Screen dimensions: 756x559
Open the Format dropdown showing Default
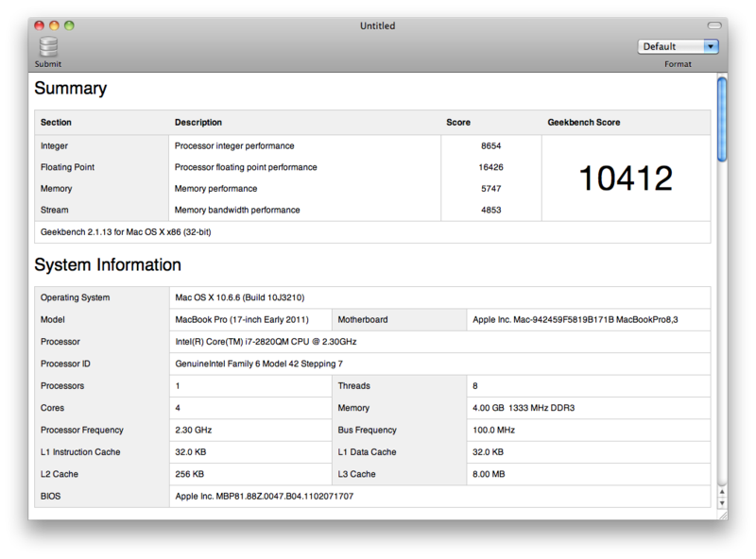(x=678, y=46)
